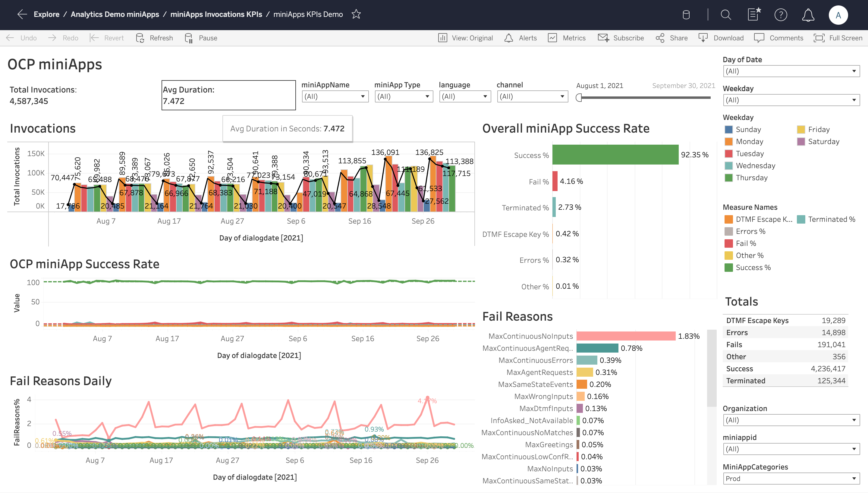Open the help question mark icon
Screen dimensions: 868x493
point(780,15)
